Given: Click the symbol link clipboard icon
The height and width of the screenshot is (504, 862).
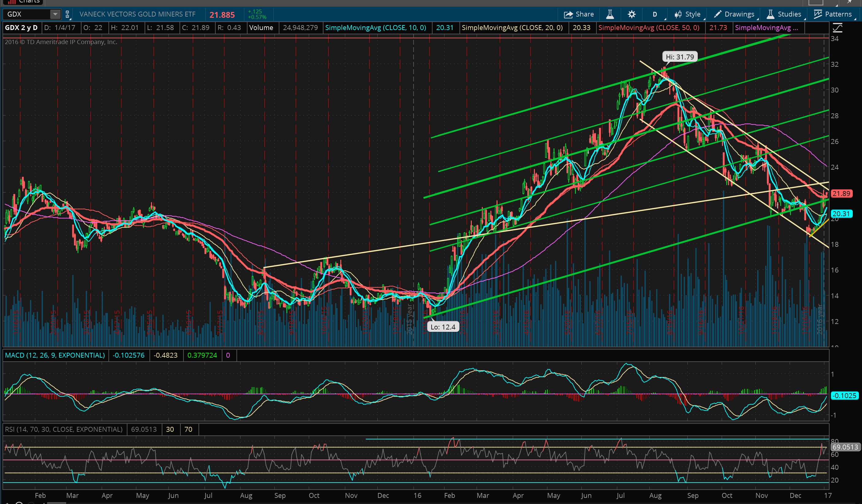Looking at the screenshot, I should [67, 14].
